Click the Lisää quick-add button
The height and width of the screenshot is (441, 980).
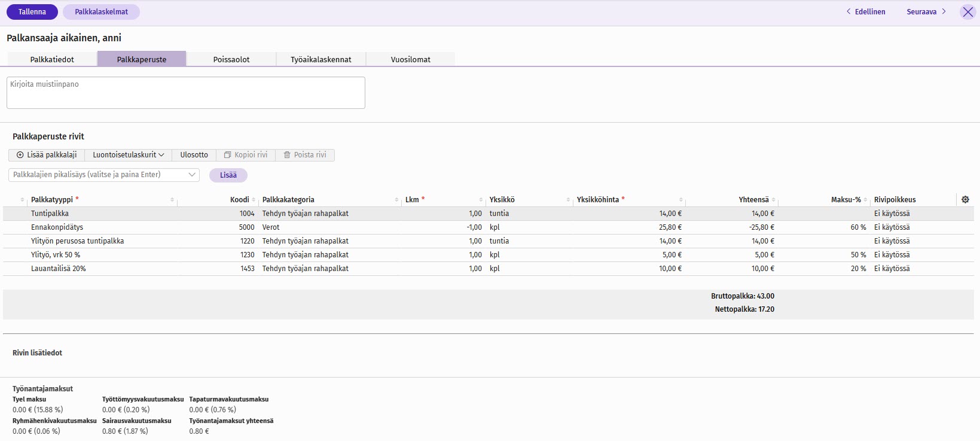[228, 175]
